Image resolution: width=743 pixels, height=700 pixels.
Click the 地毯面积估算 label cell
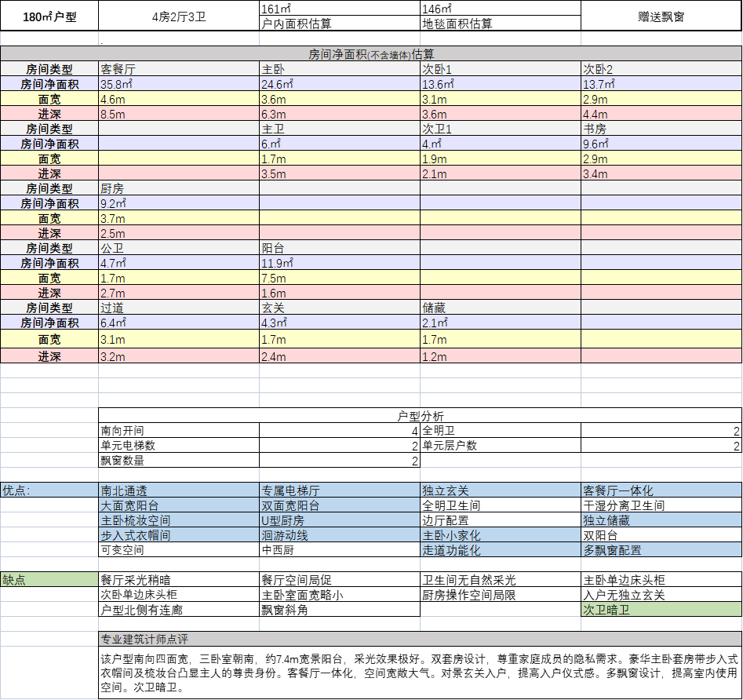click(x=501, y=24)
